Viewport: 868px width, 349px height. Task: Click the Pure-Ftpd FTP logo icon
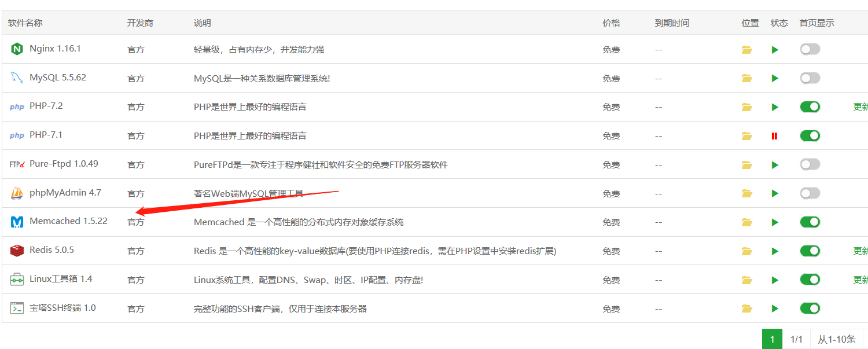[x=17, y=164]
